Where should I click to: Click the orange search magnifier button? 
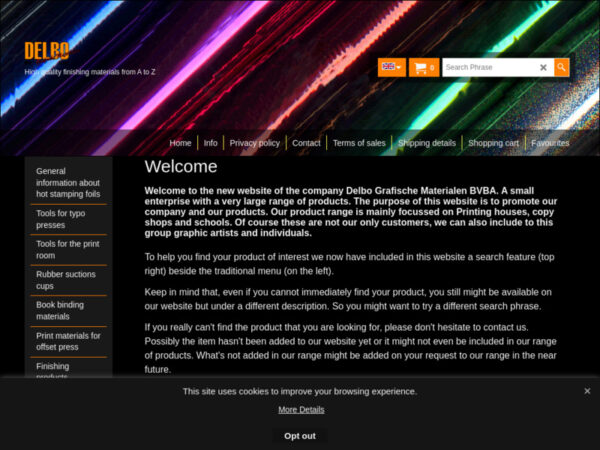click(x=561, y=67)
